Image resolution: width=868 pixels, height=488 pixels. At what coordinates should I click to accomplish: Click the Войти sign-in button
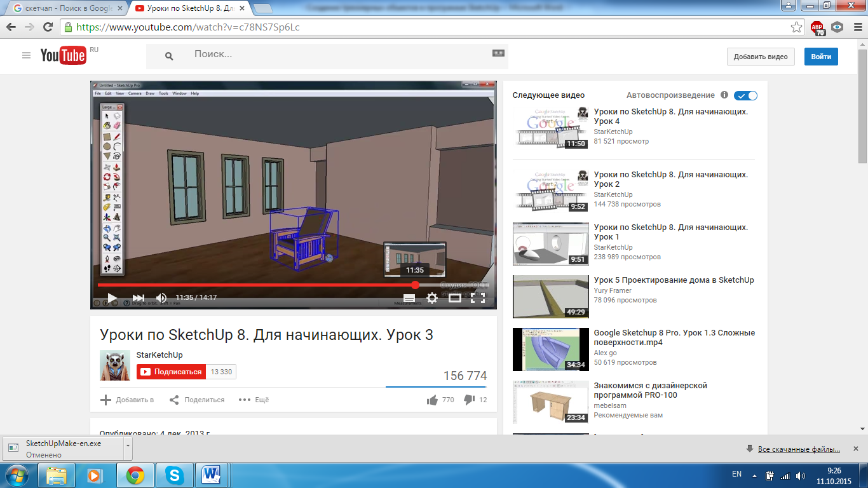[x=821, y=57]
